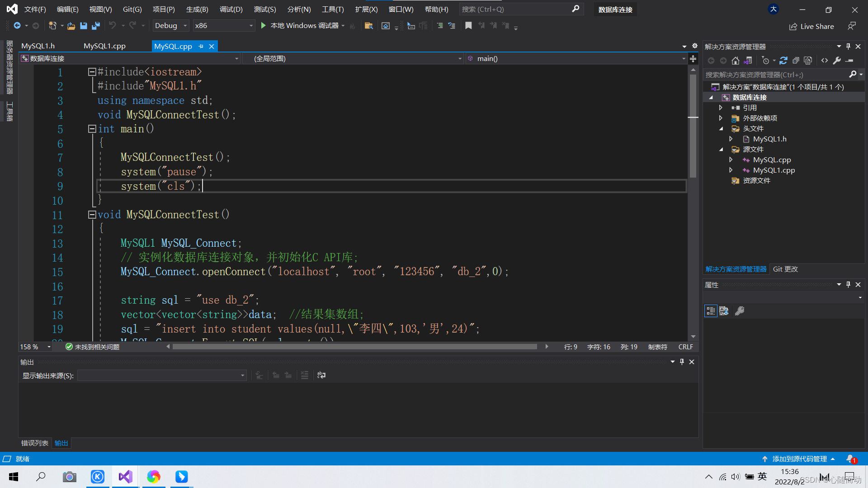This screenshot has height=488, width=868.
Task: Start the 本地 Windows 调试器
Action: [x=300, y=26]
